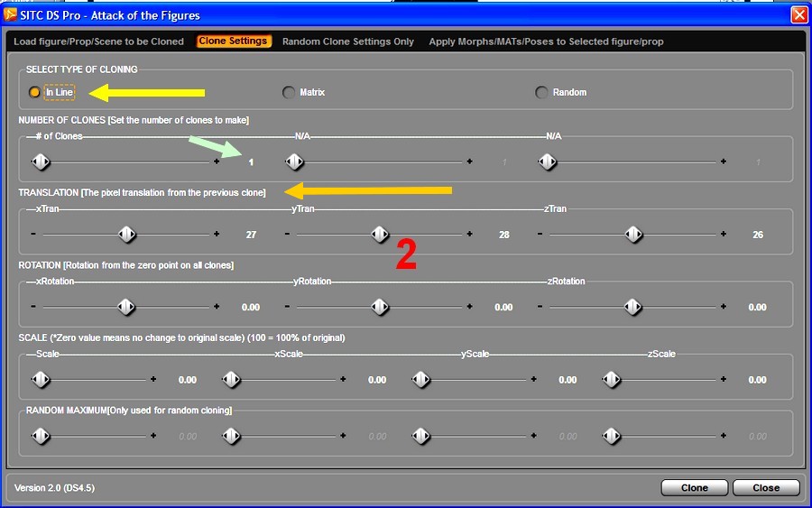Decrease zRotation with its minus button
Viewport: 812px width, 508px height.
click(540, 307)
